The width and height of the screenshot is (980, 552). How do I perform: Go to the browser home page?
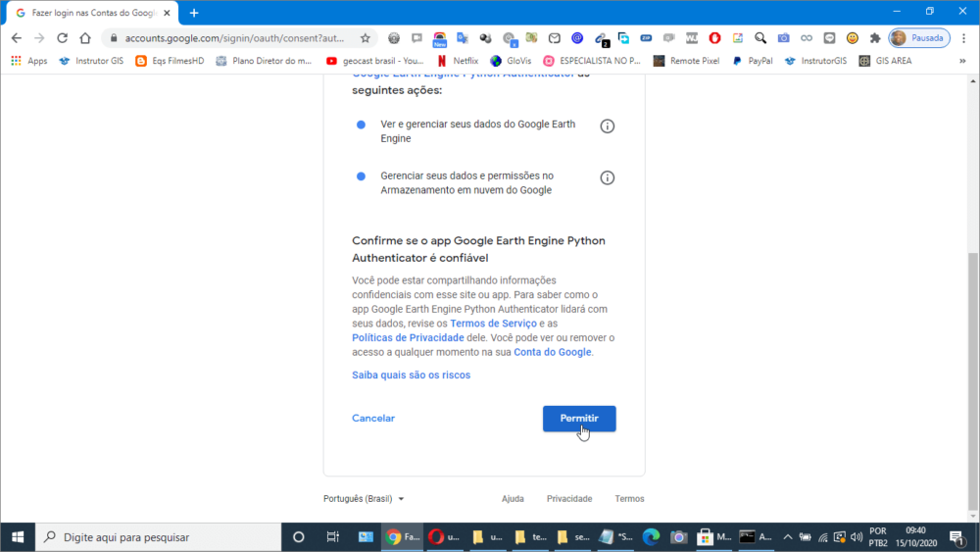tap(85, 38)
